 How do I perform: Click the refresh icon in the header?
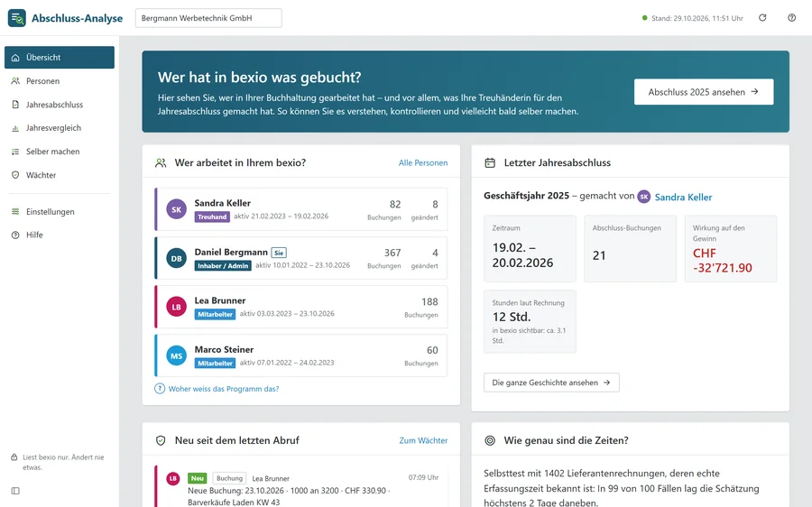pos(762,18)
